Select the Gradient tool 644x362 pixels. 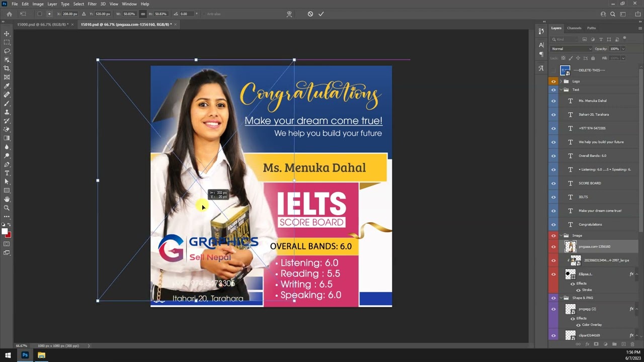7,138
